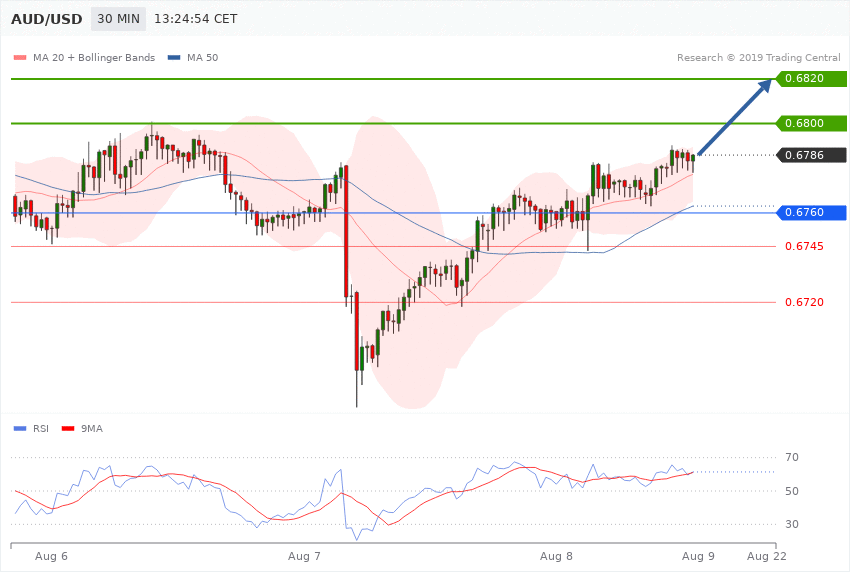
Task: Click the 0.6720 red support label
Action: pyautogui.click(x=804, y=302)
